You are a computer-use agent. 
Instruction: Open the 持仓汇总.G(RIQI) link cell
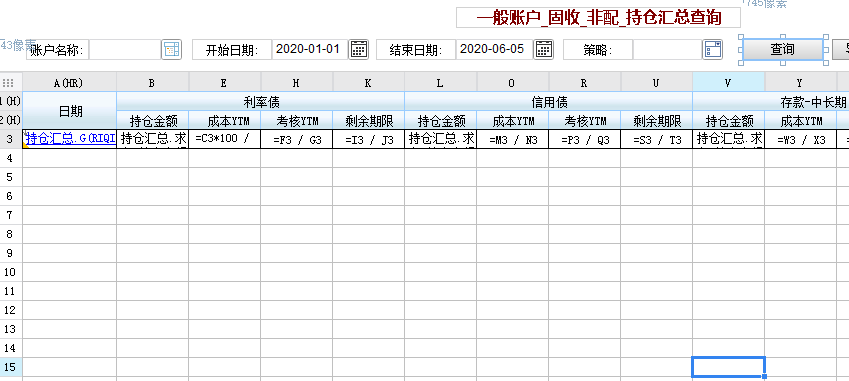[x=70, y=139]
